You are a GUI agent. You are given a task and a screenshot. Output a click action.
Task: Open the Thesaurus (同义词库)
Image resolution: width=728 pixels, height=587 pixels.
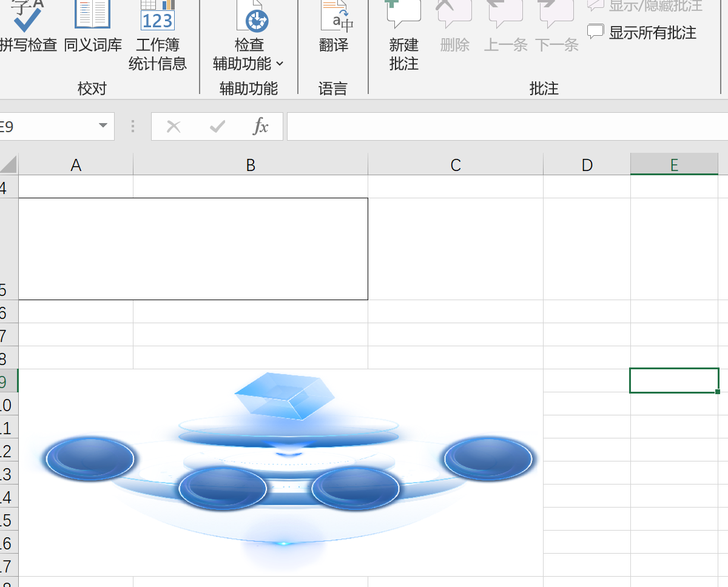(x=93, y=27)
